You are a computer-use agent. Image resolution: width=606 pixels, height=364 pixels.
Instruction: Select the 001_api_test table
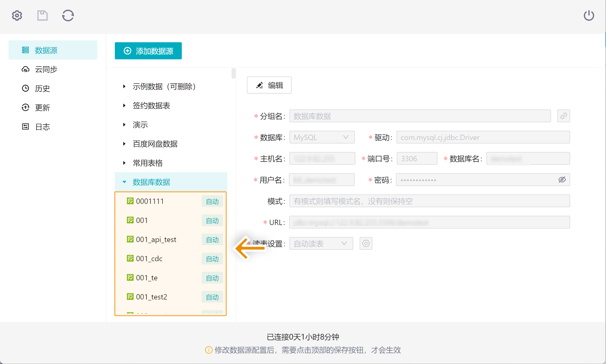[x=156, y=239]
